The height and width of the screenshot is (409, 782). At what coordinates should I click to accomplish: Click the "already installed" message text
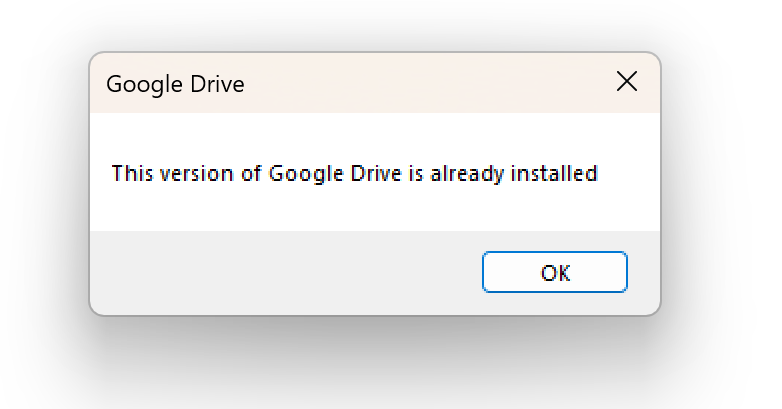point(354,174)
